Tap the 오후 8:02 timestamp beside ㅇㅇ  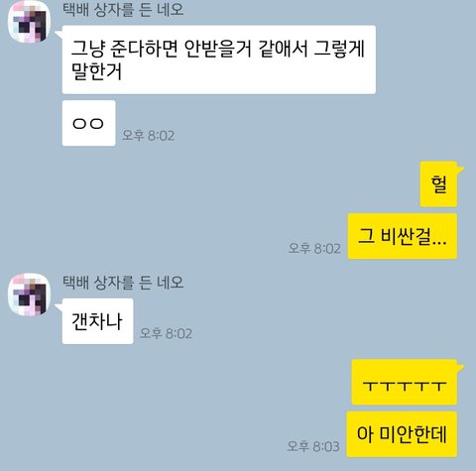point(148,136)
